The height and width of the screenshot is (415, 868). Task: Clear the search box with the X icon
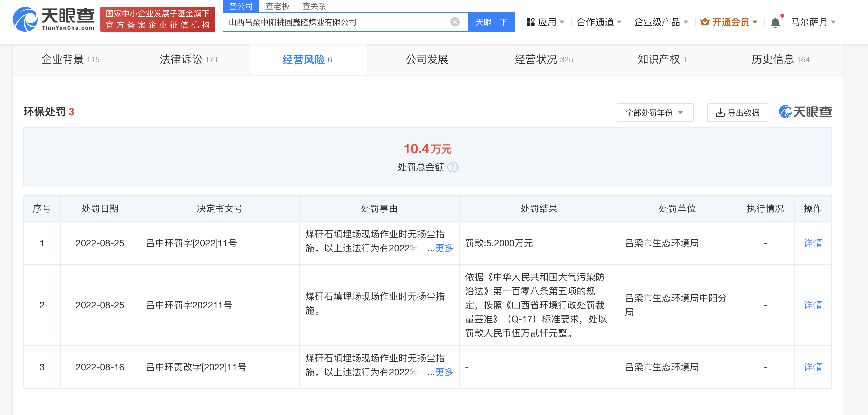tap(455, 22)
